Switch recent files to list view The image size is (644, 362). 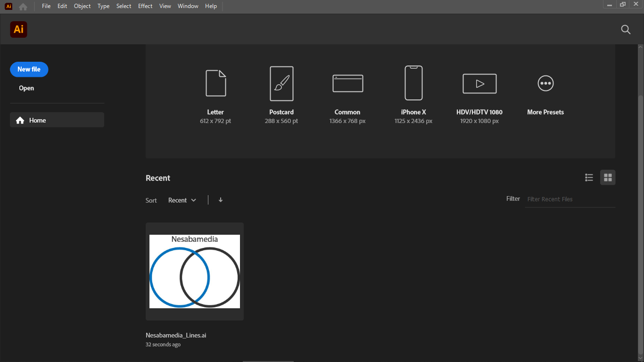(589, 178)
